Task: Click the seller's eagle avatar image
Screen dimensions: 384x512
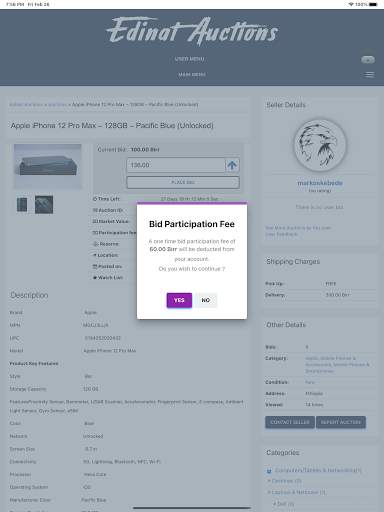Action: pyautogui.click(x=320, y=145)
